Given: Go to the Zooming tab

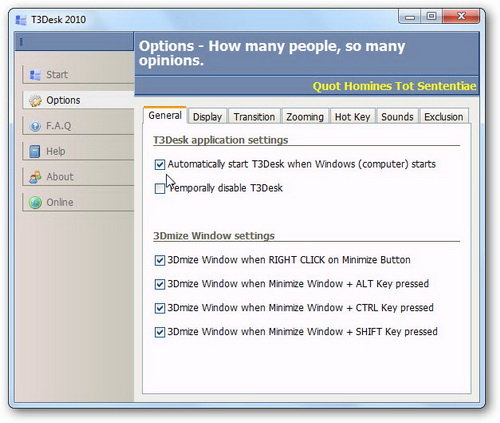Looking at the screenshot, I should [305, 117].
